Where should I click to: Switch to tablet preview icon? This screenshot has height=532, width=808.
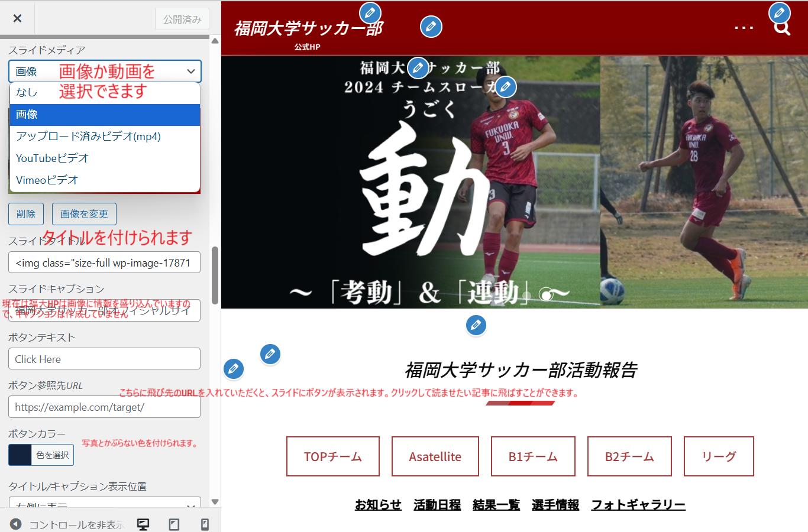pos(174,524)
